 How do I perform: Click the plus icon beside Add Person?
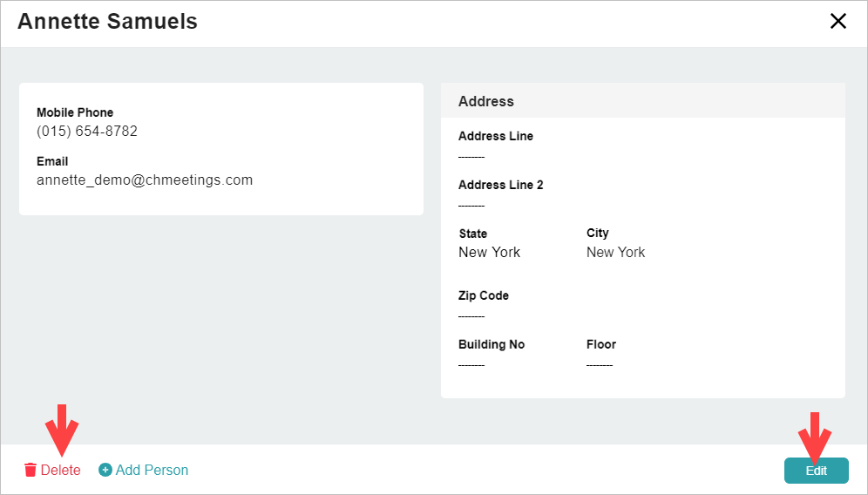pos(105,471)
